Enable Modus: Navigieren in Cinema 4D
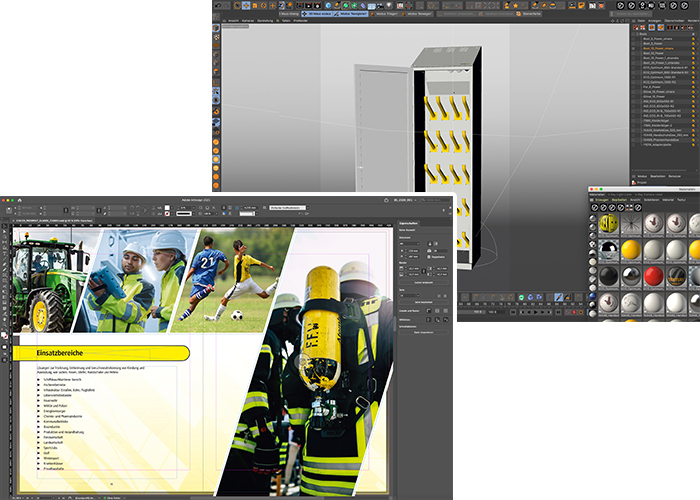 pyautogui.click(x=351, y=14)
